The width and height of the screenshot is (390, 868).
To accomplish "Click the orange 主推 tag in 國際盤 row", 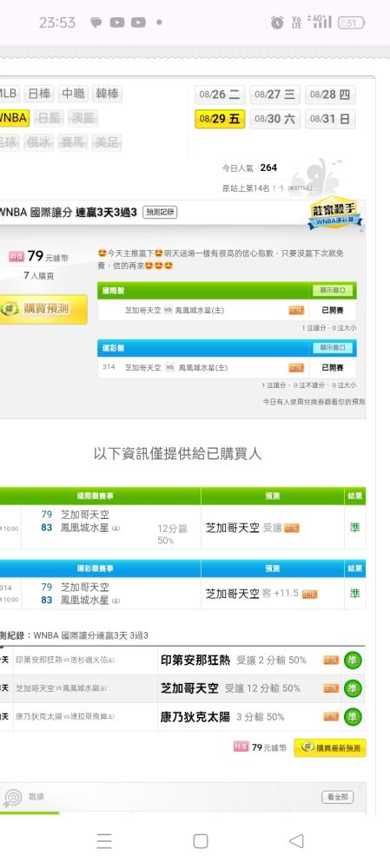I will 296,311.
